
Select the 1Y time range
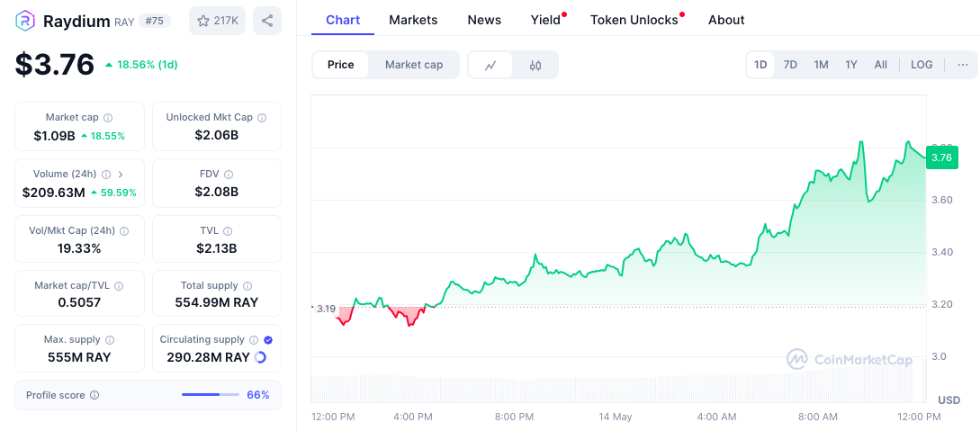(x=850, y=65)
